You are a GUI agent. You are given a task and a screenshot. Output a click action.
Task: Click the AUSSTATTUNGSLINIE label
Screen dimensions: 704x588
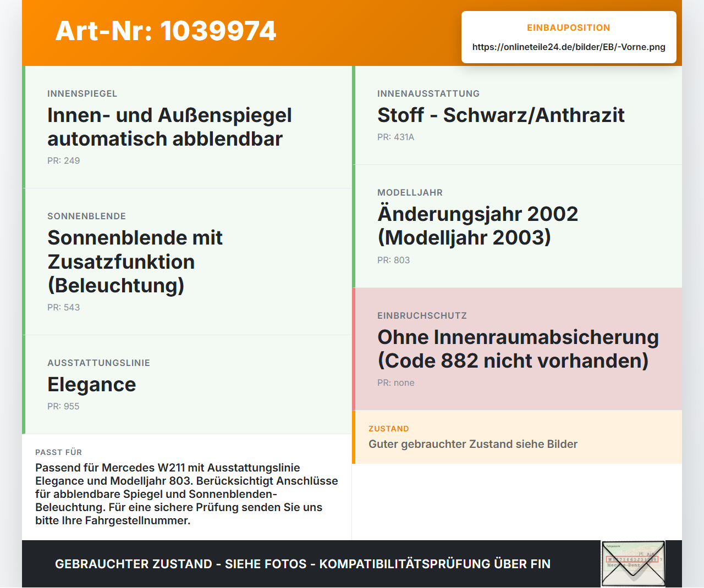click(x=99, y=363)
